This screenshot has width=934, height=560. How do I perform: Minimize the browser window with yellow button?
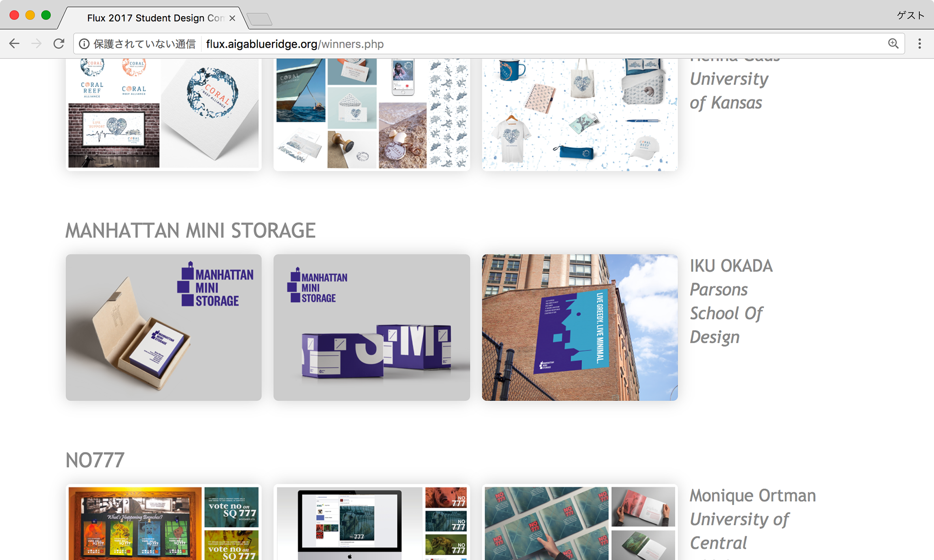(30, 15)
